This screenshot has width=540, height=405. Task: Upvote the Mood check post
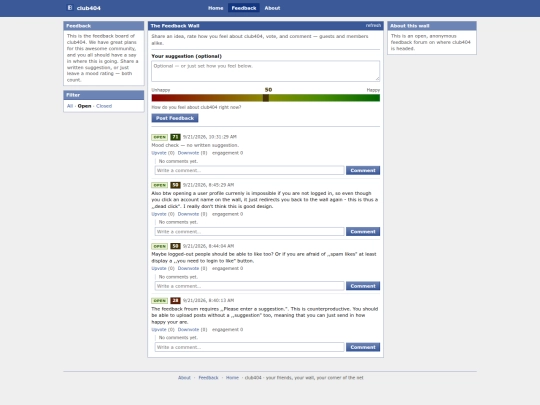point(159,153)
